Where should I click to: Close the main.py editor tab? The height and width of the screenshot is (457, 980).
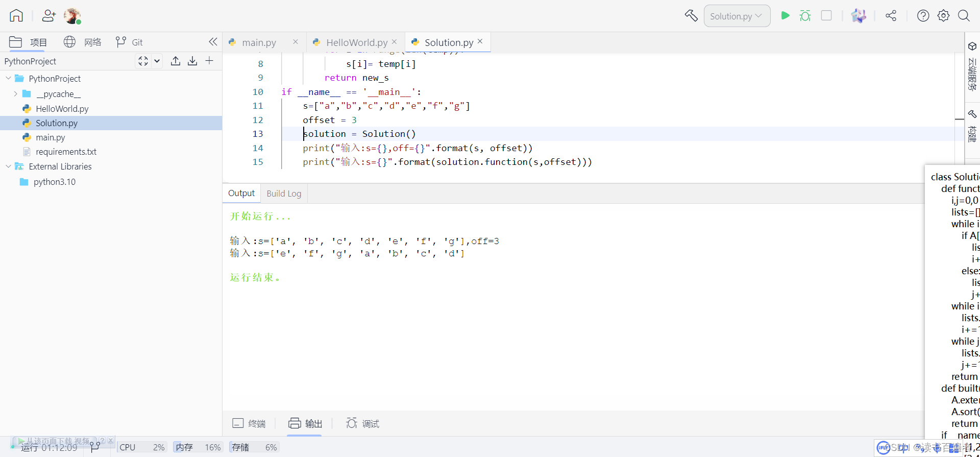point(296,42)
